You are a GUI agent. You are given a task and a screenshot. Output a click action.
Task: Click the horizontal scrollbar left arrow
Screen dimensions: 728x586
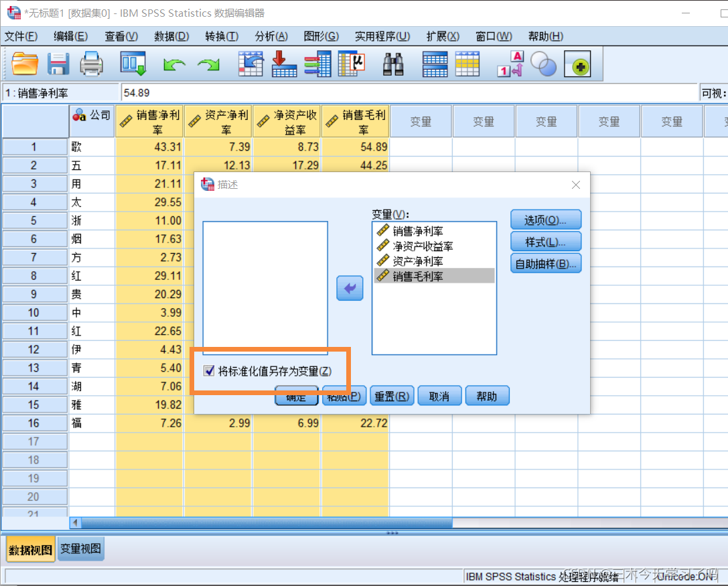[75, 523]
